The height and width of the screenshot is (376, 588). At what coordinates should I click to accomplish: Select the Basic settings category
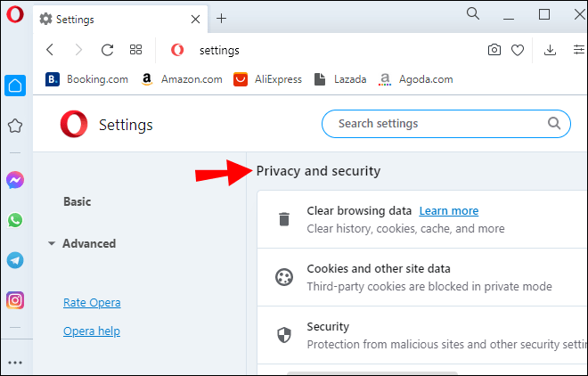77,201
